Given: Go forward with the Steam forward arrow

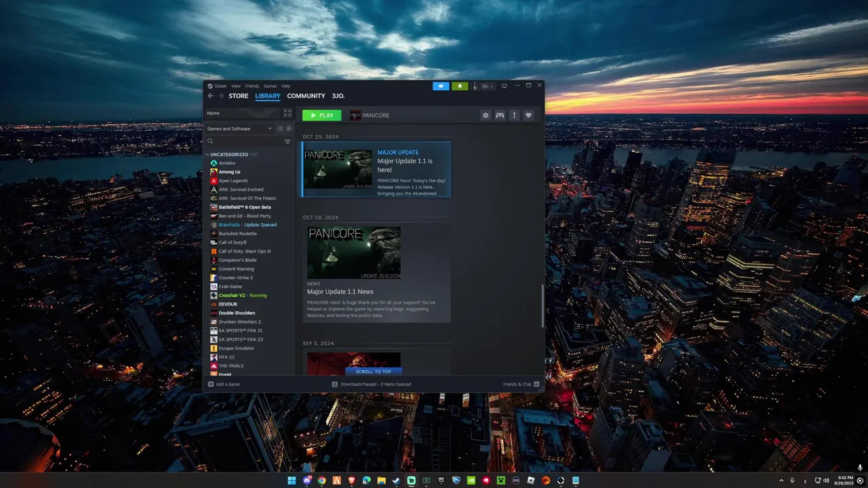Looking at the screenshot, I should [x=221, y=96].
